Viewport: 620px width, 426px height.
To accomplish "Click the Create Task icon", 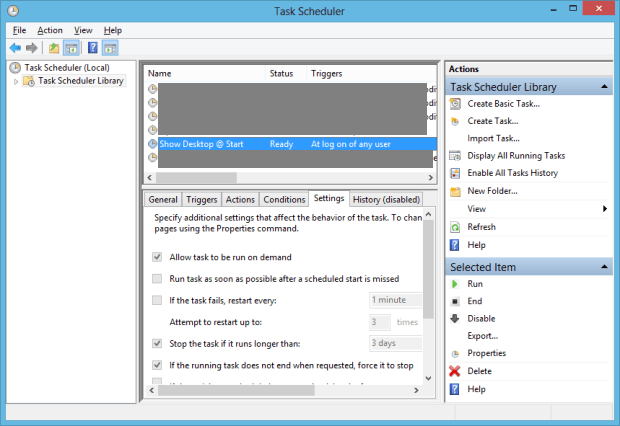I will point(455,121).
